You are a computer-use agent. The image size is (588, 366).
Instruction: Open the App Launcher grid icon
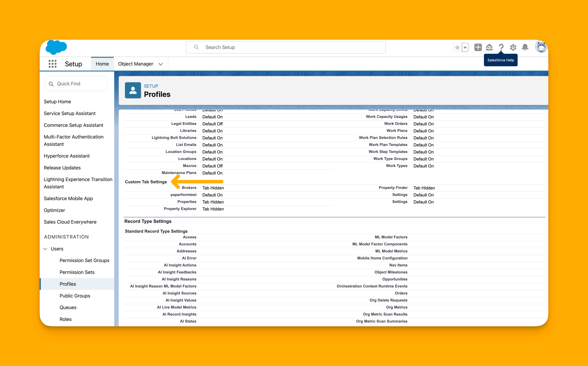pyautogui.click(x=52, y=64)
